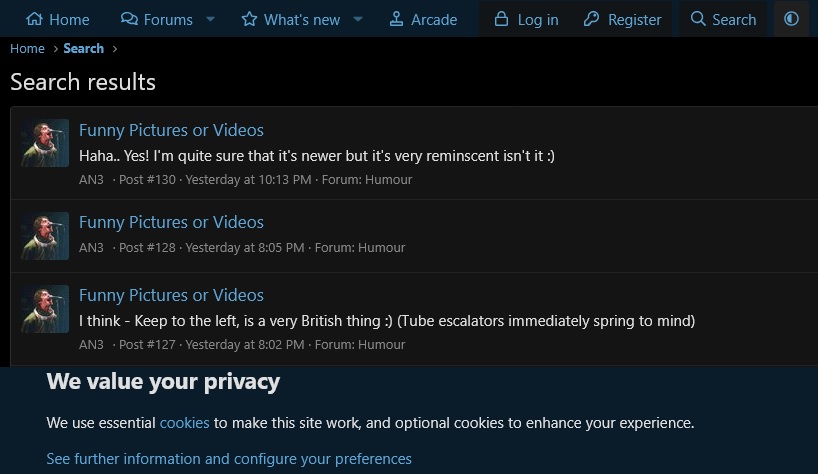Click the Arcade joystick icon
The image size is (818, 474).
pyautogui.click(x=396, y=19)
